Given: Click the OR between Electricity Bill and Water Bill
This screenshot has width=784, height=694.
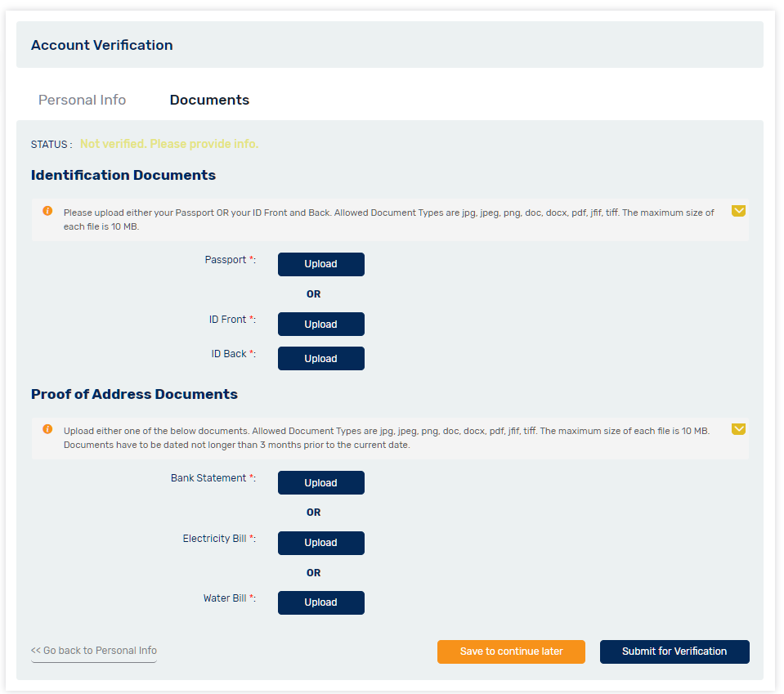Looking at the screenshot, I should click(313, 573).
